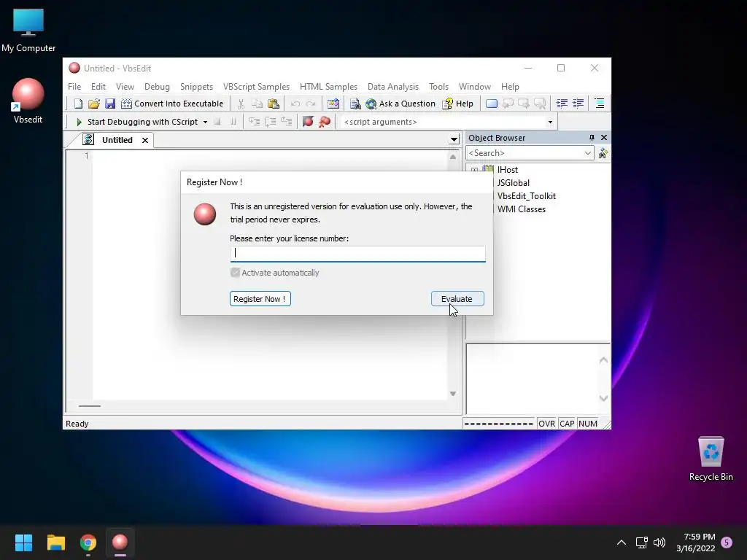747x560 pixels.
Task: Click the OVR status bar indicator
Action: click(546, 424)
